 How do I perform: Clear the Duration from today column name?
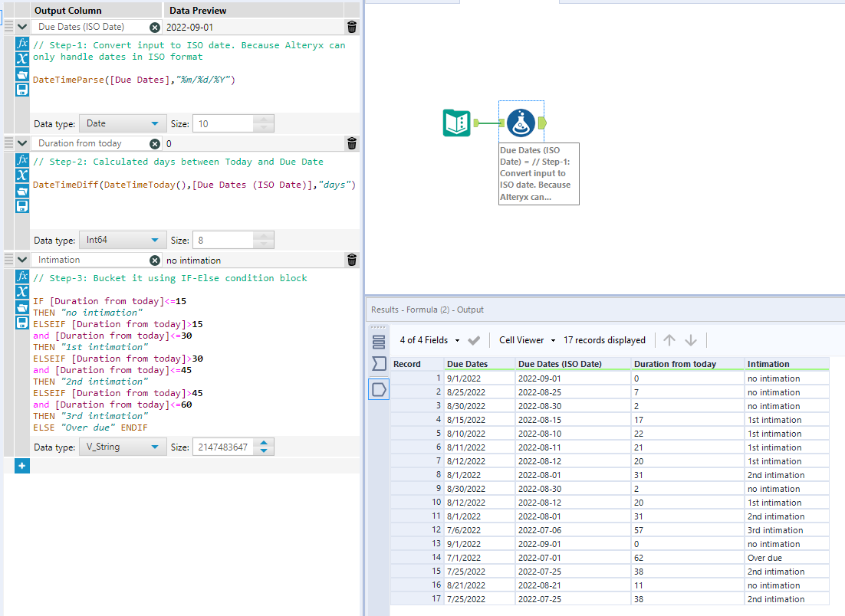tap(156, 143)
